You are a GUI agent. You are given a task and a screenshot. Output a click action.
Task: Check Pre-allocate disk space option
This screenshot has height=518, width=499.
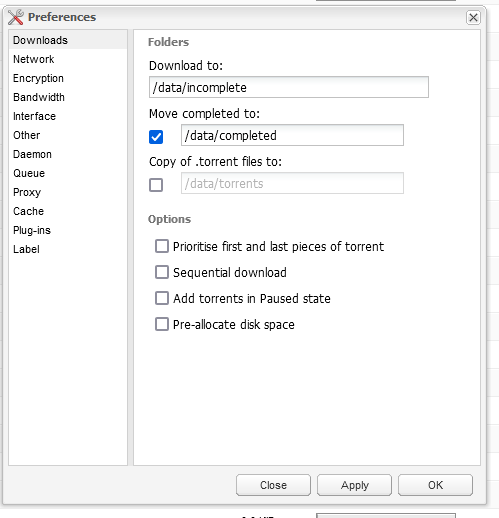162,324
